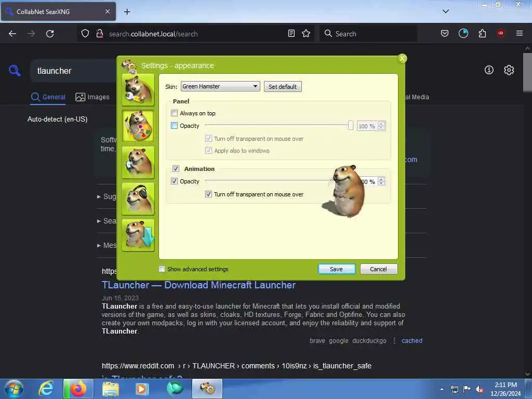Viewport: 532px width, 399px height.
Task: Select the appearance palette hamster icon
Action: 138,126
